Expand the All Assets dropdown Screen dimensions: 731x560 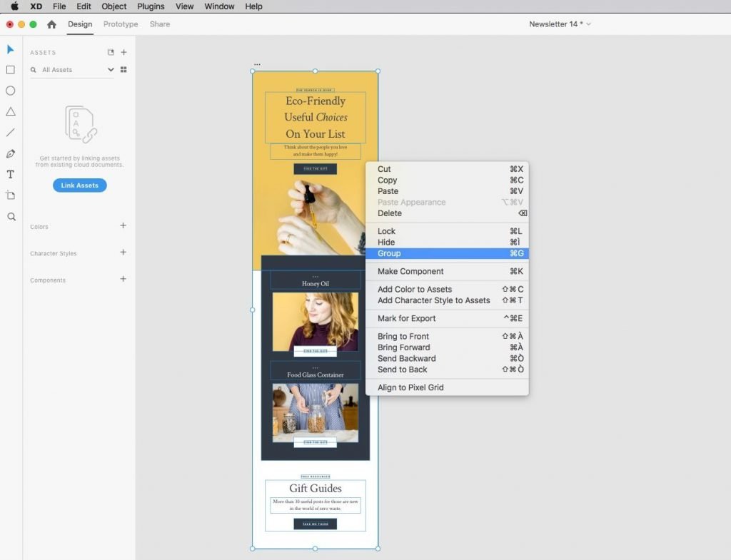(111, 70)
